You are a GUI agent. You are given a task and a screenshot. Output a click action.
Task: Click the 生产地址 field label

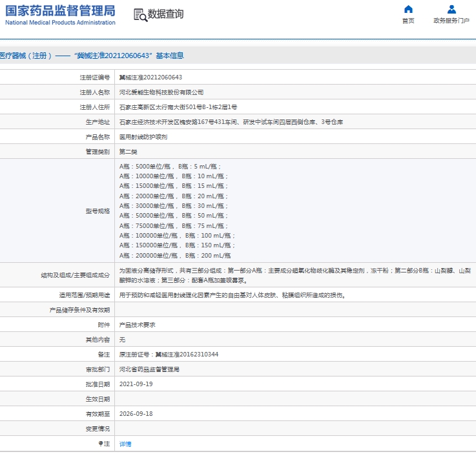[98, 122]
